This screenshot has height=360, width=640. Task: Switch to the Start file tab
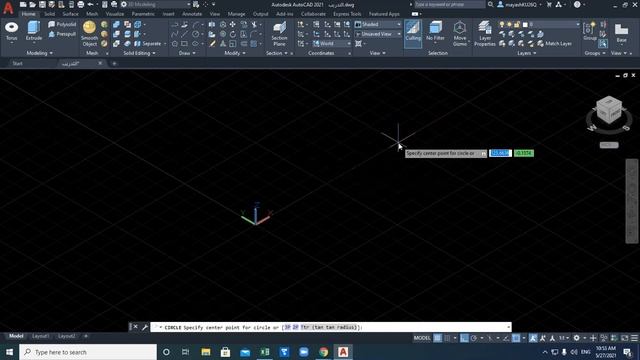tap(18, 64)
